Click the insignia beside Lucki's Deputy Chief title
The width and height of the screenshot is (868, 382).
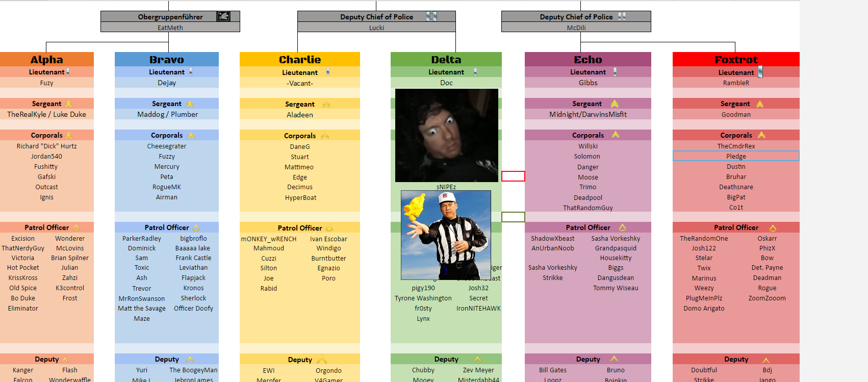pyautogui.click(x=431, y=16)
